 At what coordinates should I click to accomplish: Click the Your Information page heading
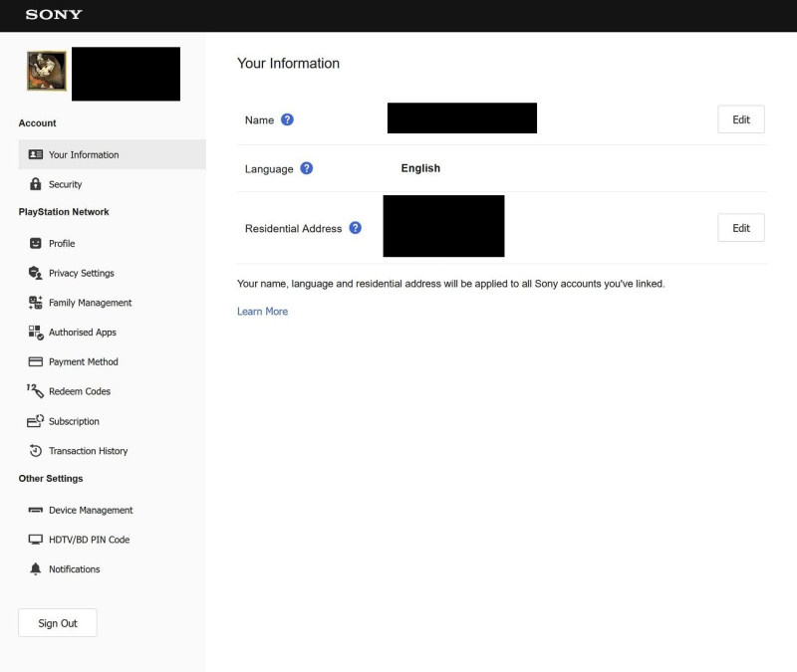pyautogui.click(x=288, y=63)
